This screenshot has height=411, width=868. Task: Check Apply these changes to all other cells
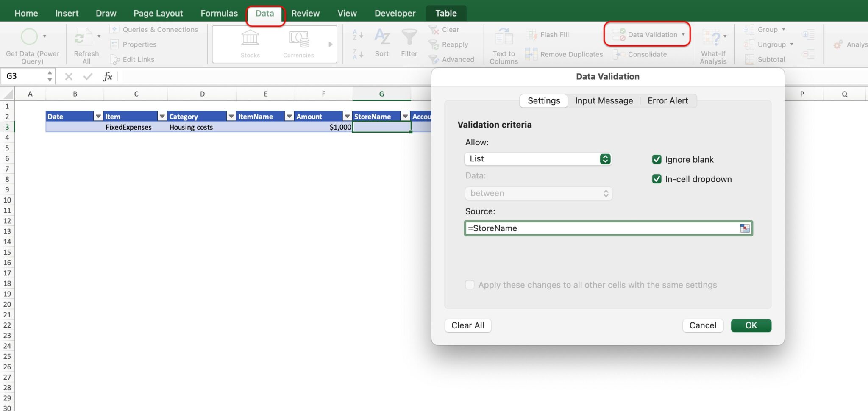(470, 285)
